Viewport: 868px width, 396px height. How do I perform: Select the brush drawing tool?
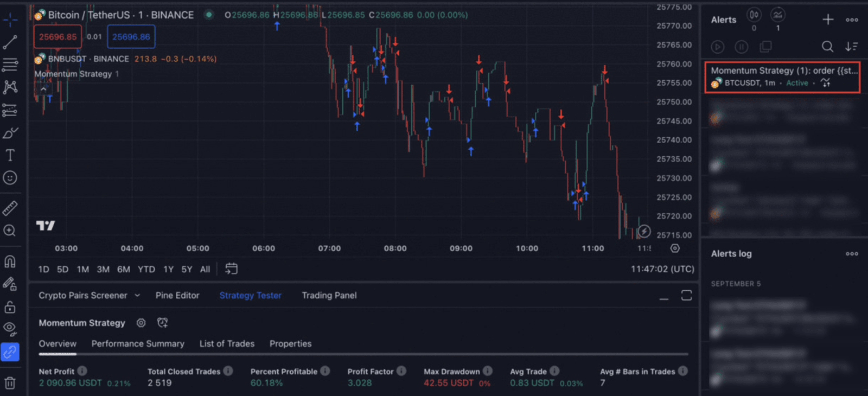(x=10, y=133)
